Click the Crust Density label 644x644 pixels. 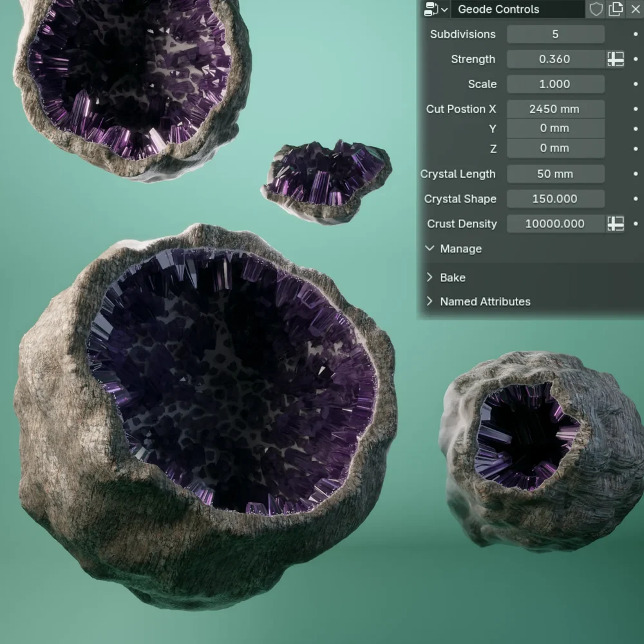pyautogui.click(x=462, y=224)
